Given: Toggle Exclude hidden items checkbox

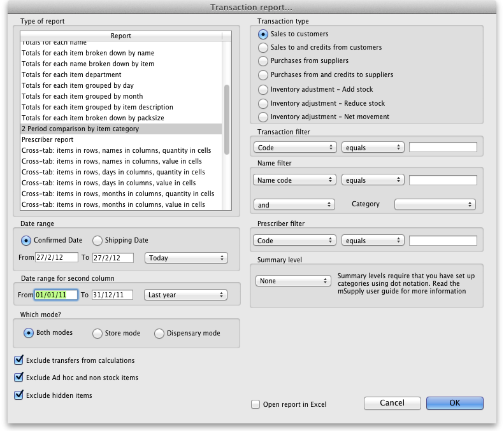Looking at the screenshot, I should click(18, 395).
